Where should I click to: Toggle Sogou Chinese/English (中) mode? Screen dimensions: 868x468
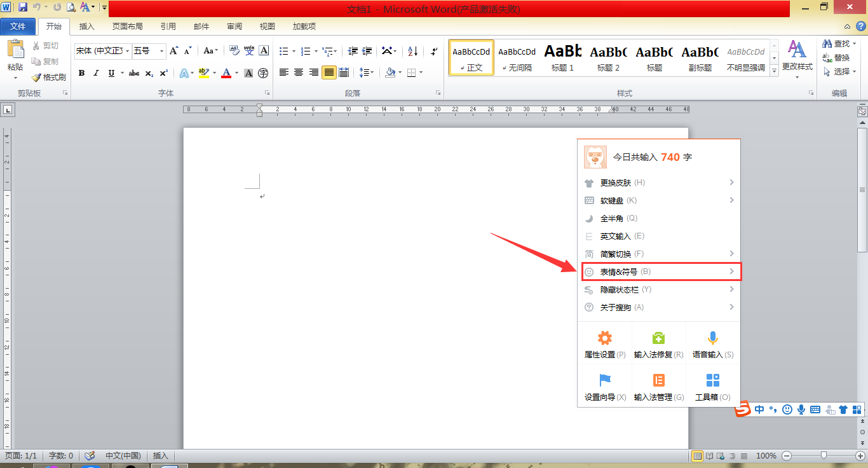(760, 410)
